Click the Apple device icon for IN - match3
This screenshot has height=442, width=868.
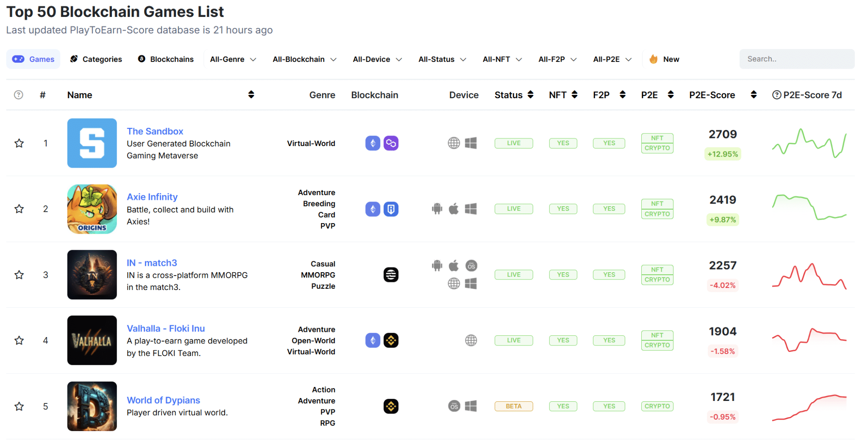tap(454, 265)
